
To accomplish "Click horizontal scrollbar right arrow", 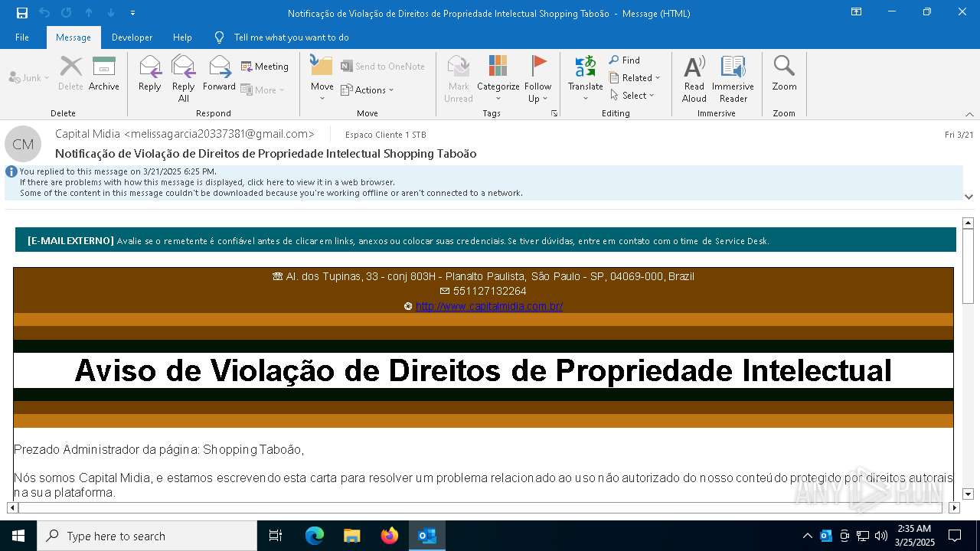I will coord(954,507).
